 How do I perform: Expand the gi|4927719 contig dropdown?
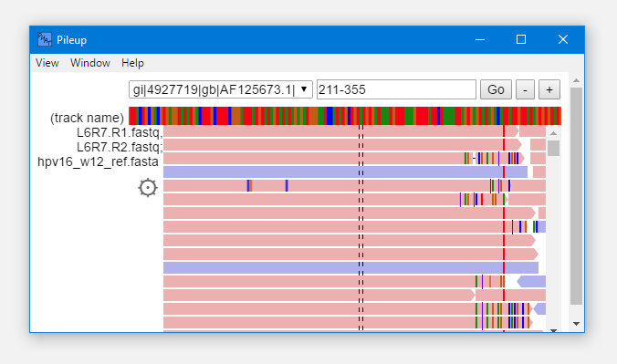221,89
